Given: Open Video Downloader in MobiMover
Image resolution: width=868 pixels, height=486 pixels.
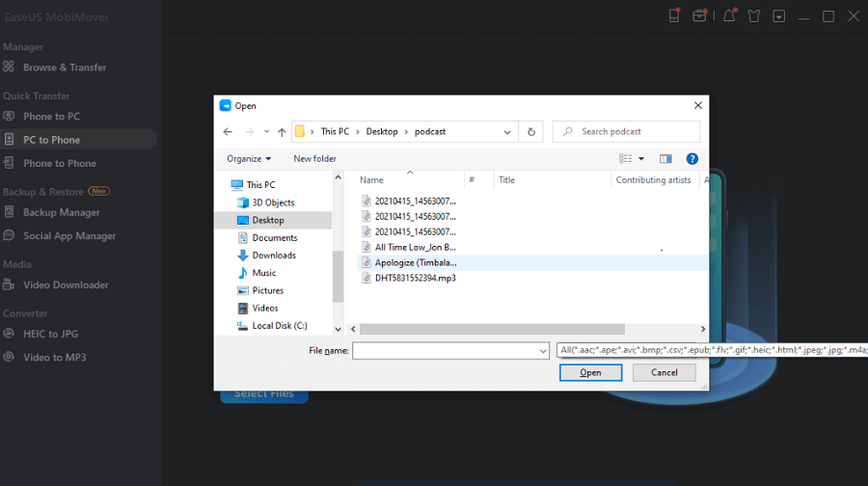Looking at the screenshot, I should click(x=66, y=285).
